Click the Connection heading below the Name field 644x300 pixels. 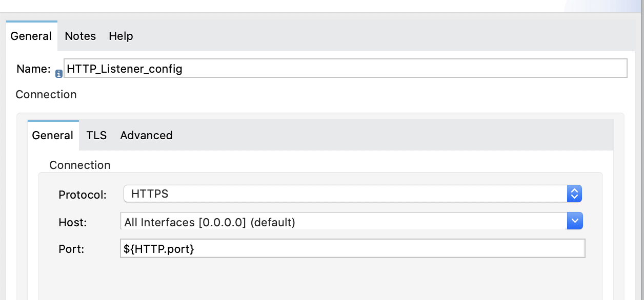tap(46, 94)
